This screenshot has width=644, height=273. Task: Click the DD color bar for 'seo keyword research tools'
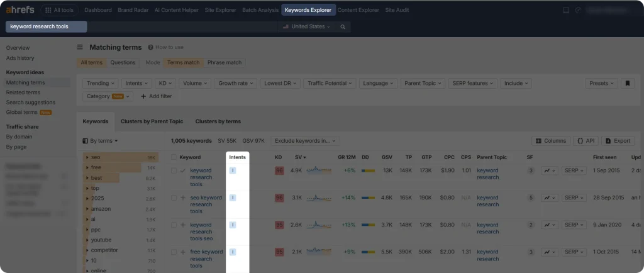pyautogui.click(x=368, y=198)
